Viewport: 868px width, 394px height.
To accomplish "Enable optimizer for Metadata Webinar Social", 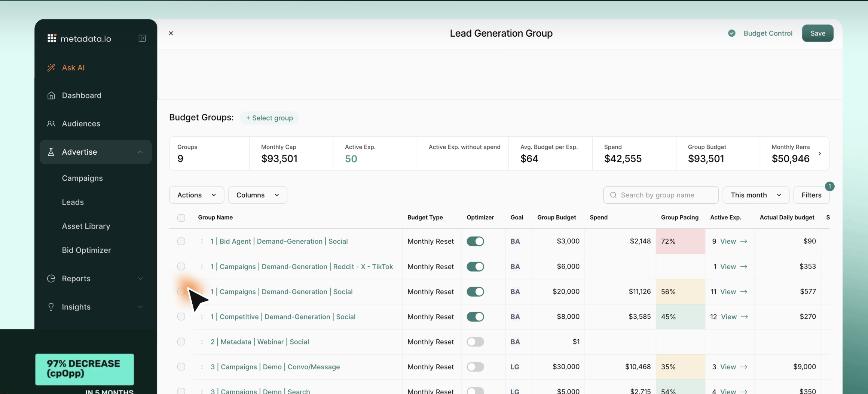I will (x=475, y=342).
